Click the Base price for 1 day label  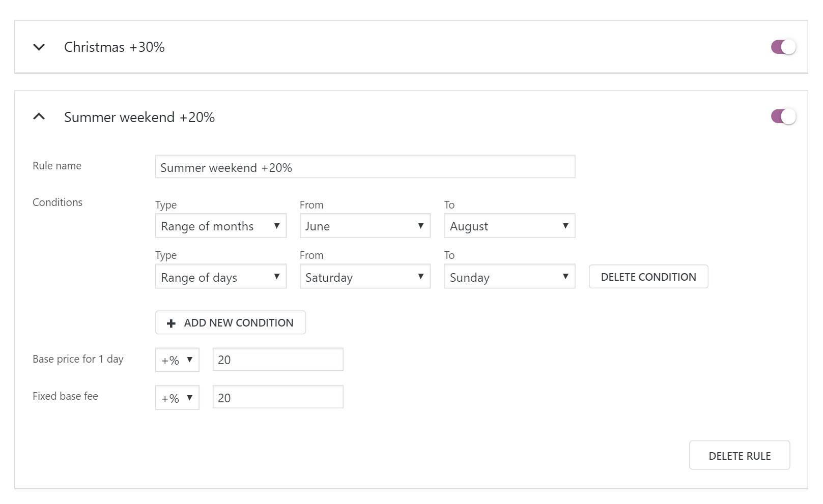[x=78, y=359]
